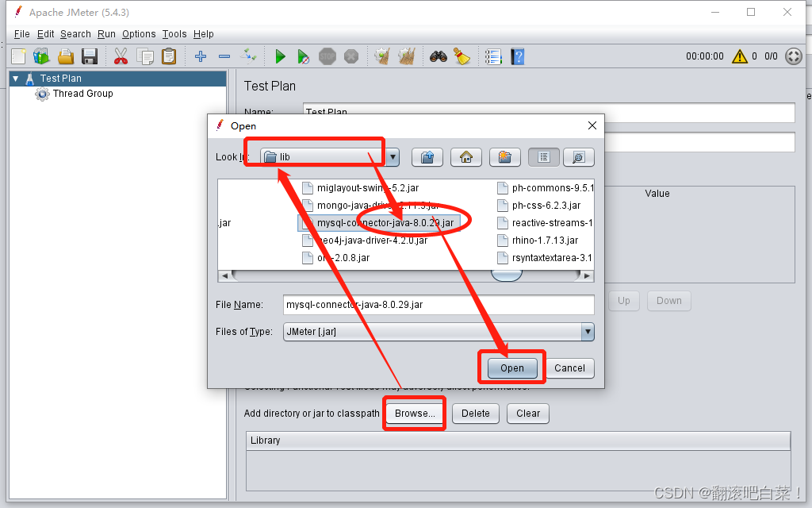
Task: Open the Edit menu
Action: pyautogui.click(x=45, y=34)
